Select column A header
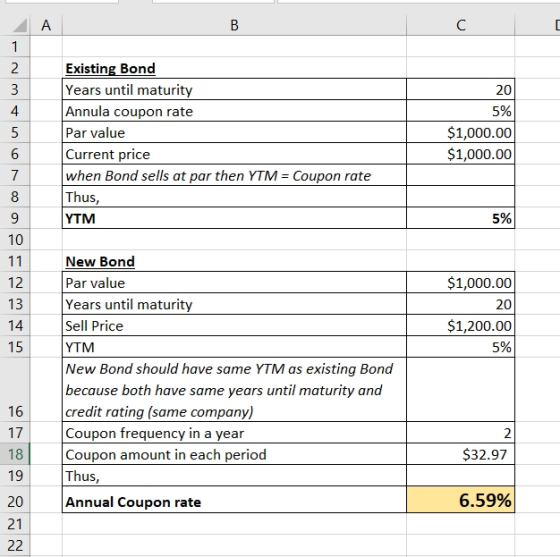The image size is (560, 557). 46,25
